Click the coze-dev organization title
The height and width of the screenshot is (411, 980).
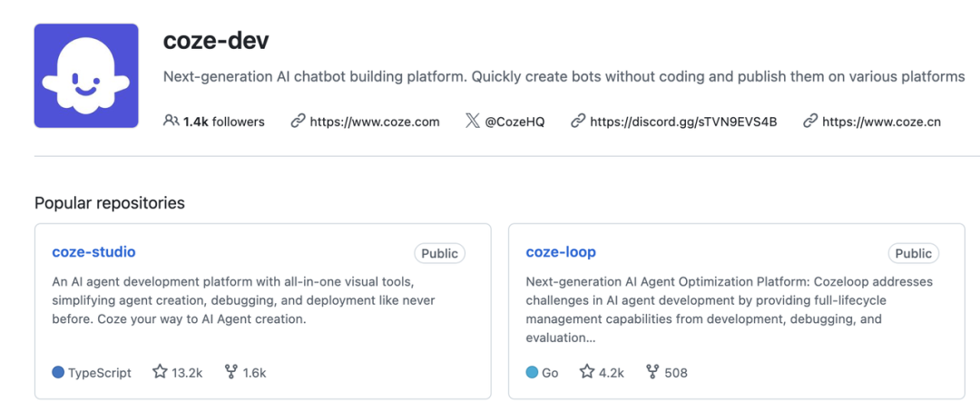[x=216, y=41]
